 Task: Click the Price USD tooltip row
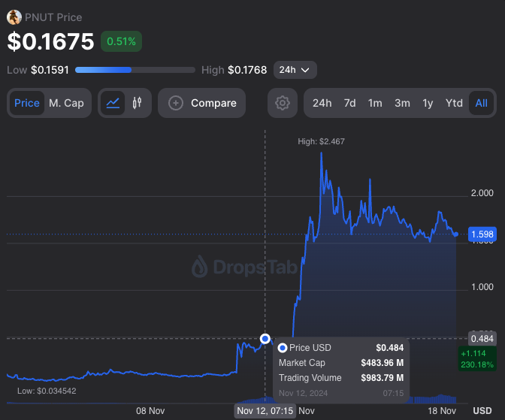pyautogui.click(x=341, y=348)
